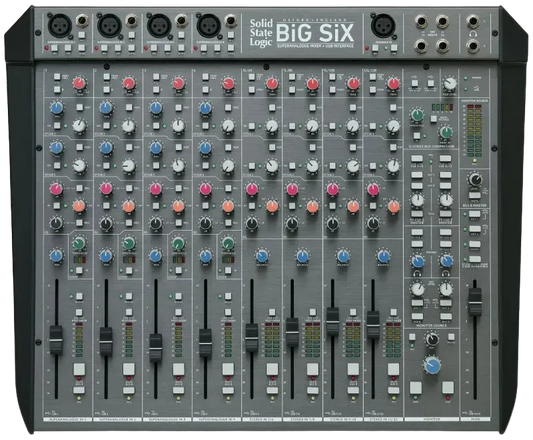Toggle channel 1 large cut button above red LED
This screenshot has height=440, width=533.
(79, 369)
